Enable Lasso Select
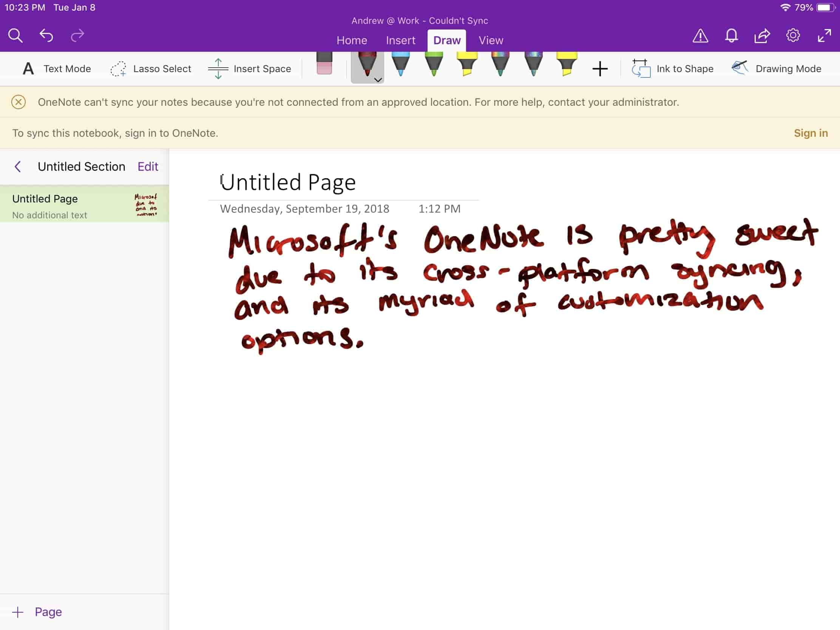840x630 pixels. tap(151, 69)
